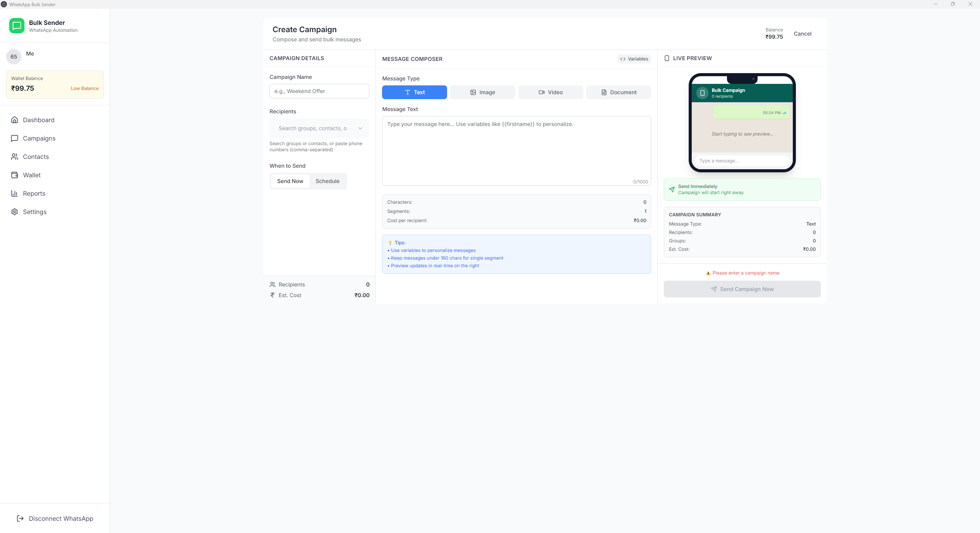
Task: Click the Low Balance wallet indicator
Action: 85,88
